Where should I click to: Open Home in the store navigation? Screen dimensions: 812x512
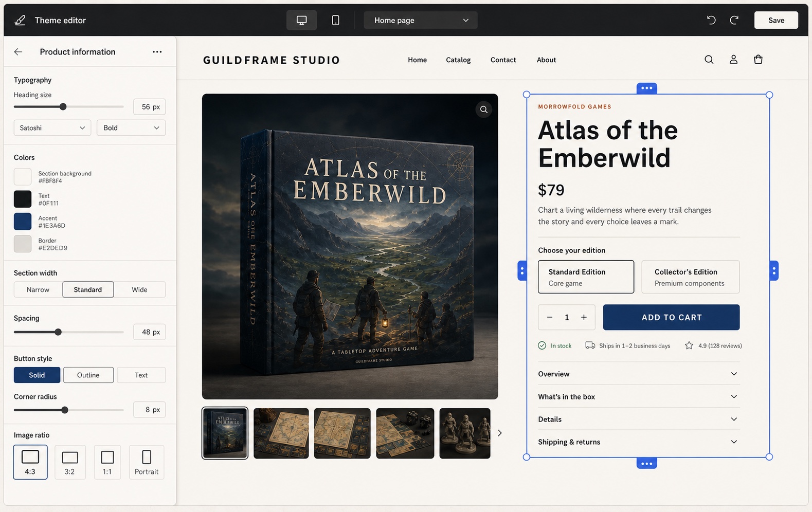417,60
